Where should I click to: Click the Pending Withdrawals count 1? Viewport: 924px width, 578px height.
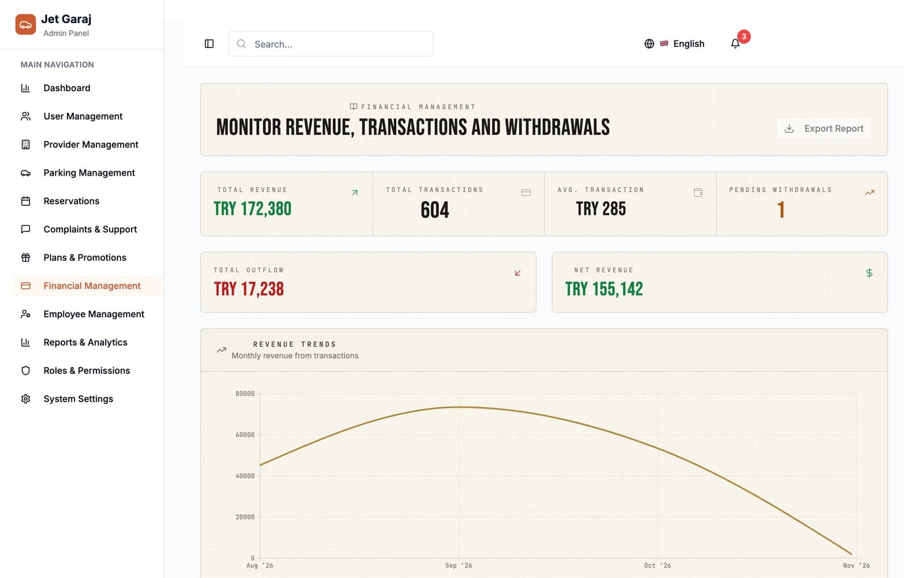(x=781, y=210)
